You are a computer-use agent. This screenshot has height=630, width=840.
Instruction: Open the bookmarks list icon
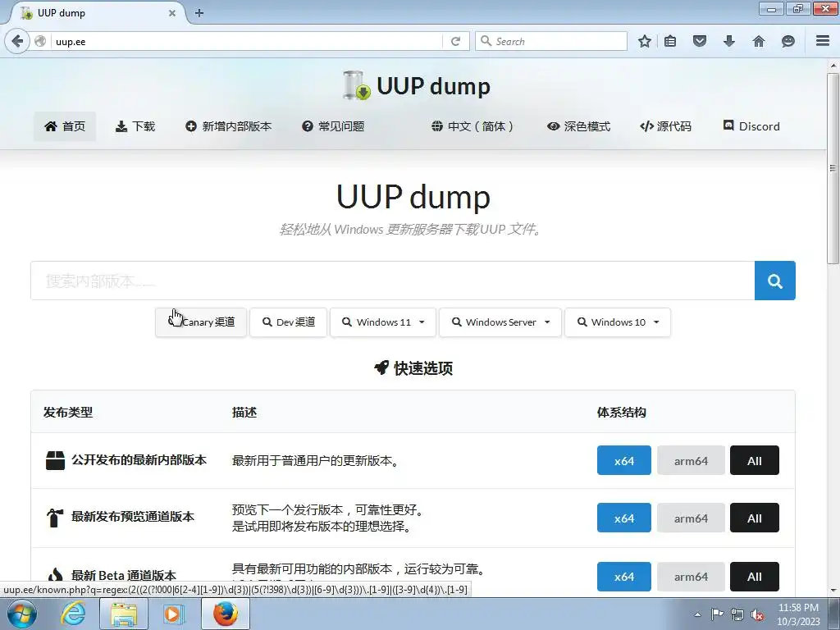[x=670, y=41]
